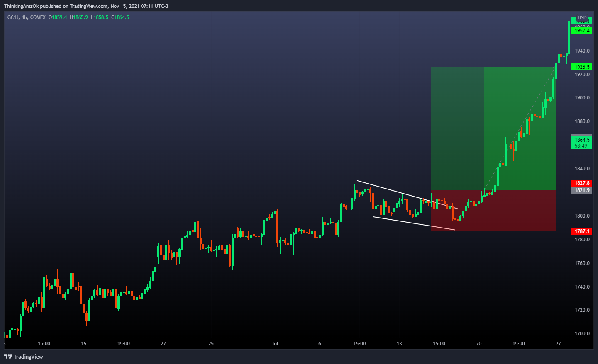Click the 1880.0 price axis tick
The image size is (598, 364).
coord(582,121)
